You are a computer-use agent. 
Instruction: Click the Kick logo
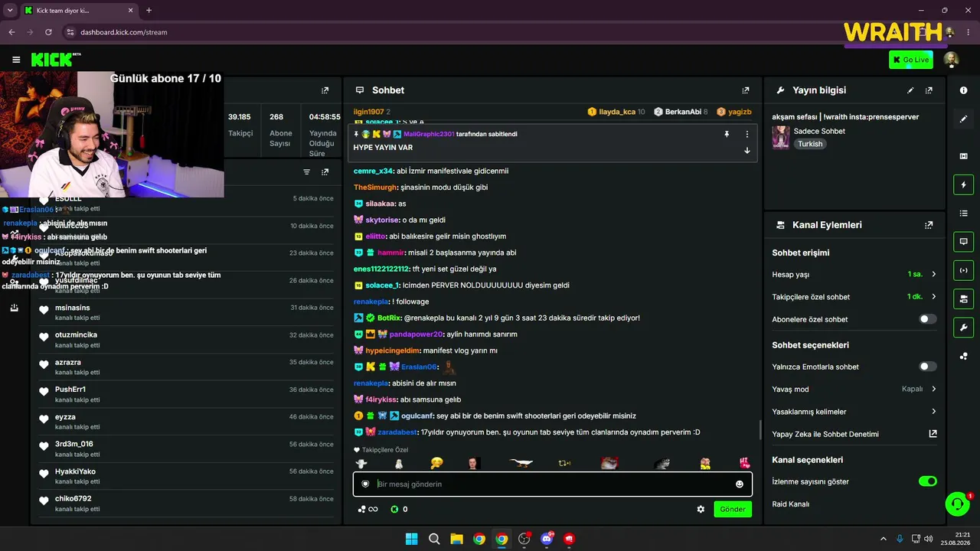[55, 60]
